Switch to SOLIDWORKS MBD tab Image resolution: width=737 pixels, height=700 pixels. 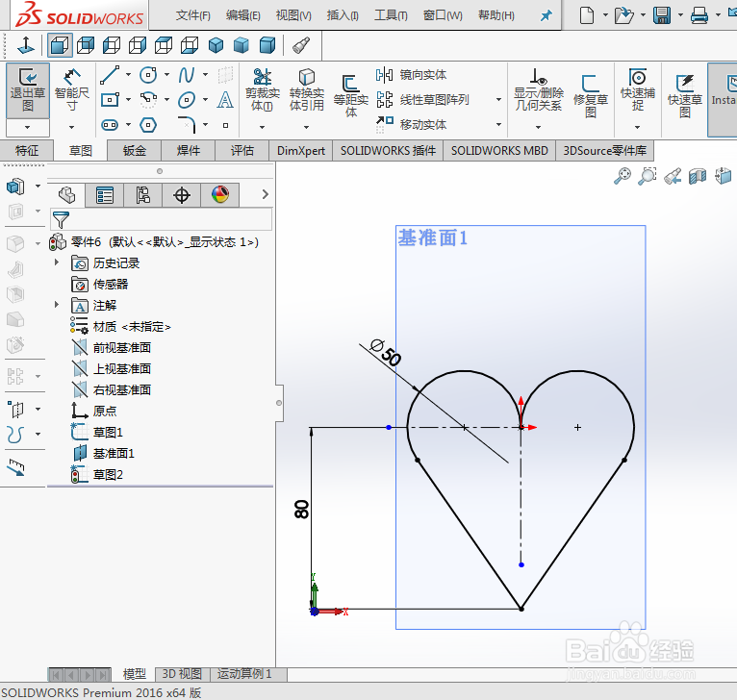[499, 151]
